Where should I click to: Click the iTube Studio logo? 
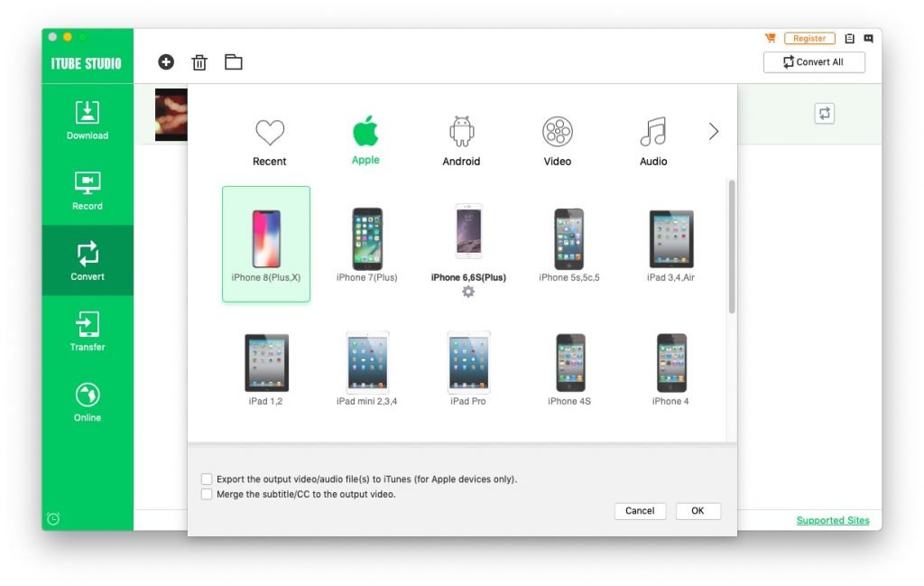coord(86,64)
